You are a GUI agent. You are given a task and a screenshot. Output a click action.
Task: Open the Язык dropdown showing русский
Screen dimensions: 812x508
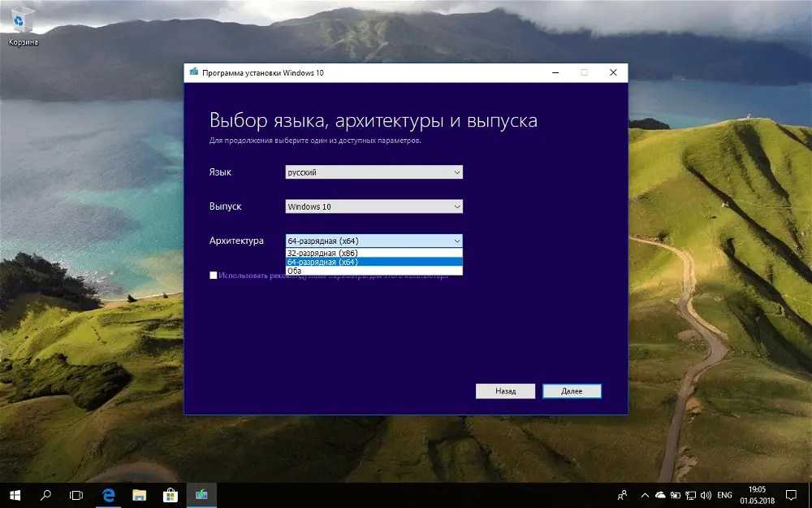pos(374,172)
